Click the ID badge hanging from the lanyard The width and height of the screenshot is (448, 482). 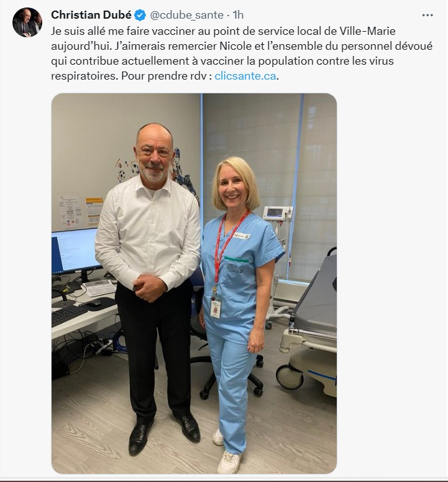216,308
